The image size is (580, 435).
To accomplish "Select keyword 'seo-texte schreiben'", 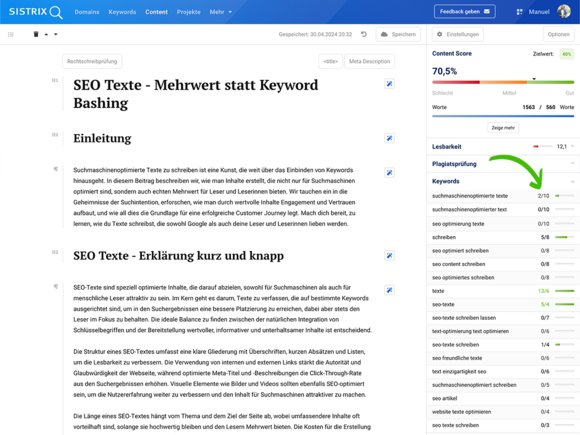I will pyautogui.click(x=503, y=345).
